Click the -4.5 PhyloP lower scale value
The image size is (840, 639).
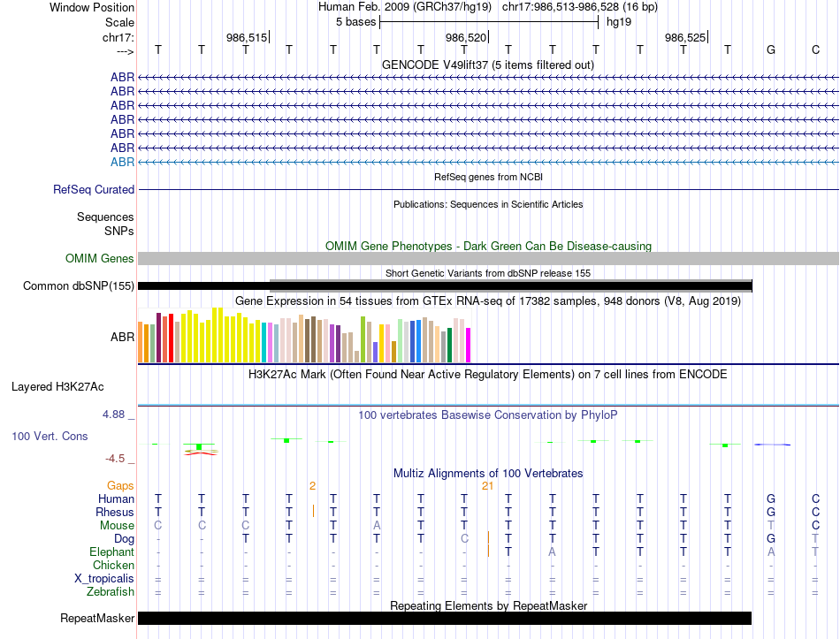pos(115,459)
